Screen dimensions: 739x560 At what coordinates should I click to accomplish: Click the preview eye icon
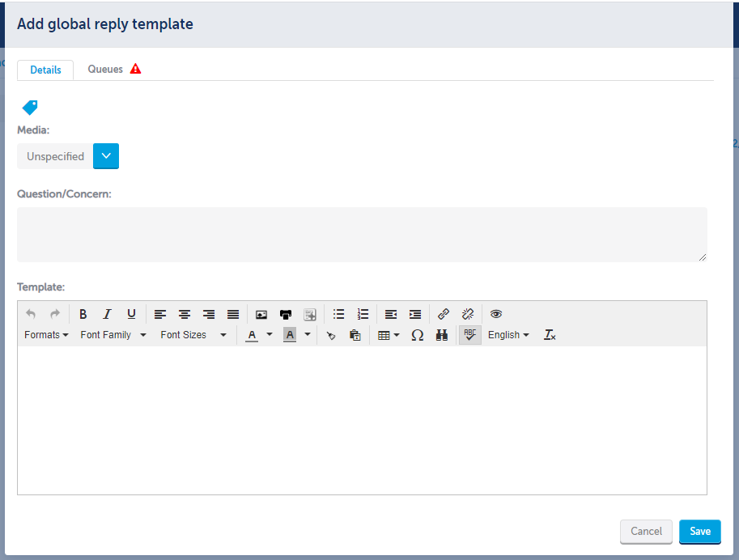point(496,314)
